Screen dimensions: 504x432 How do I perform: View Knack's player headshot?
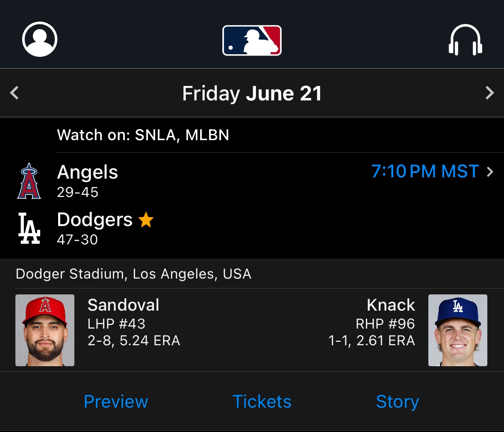pyautogui.click(x=458, y=330)
